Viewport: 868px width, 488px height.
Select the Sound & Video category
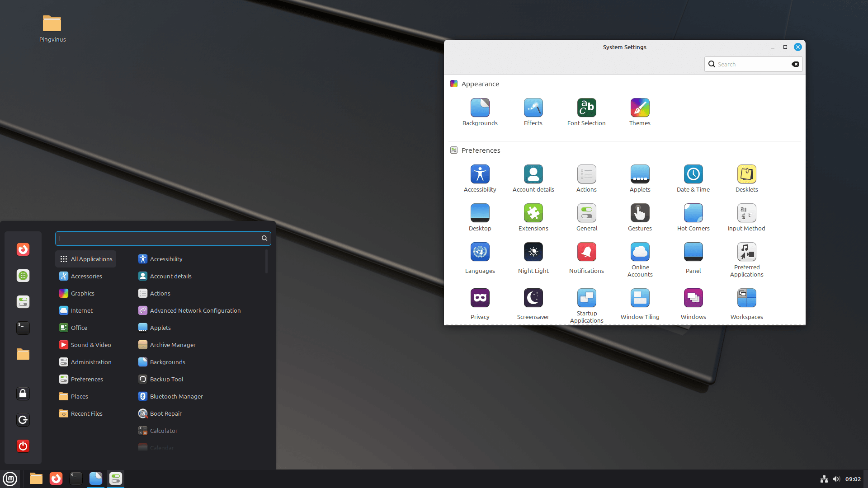click(90, 345)
